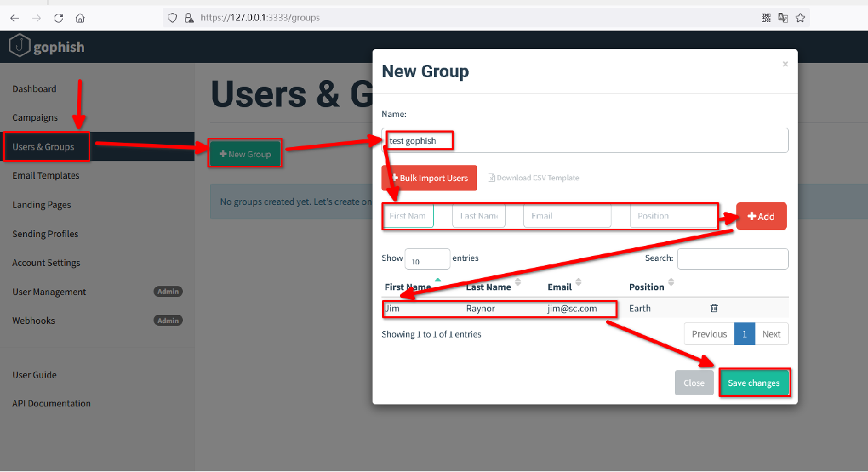Image resolution: width=868 pixels, height=472 pixels.
Task: Click the translate page icon in address bar
Action: (783, 18)
